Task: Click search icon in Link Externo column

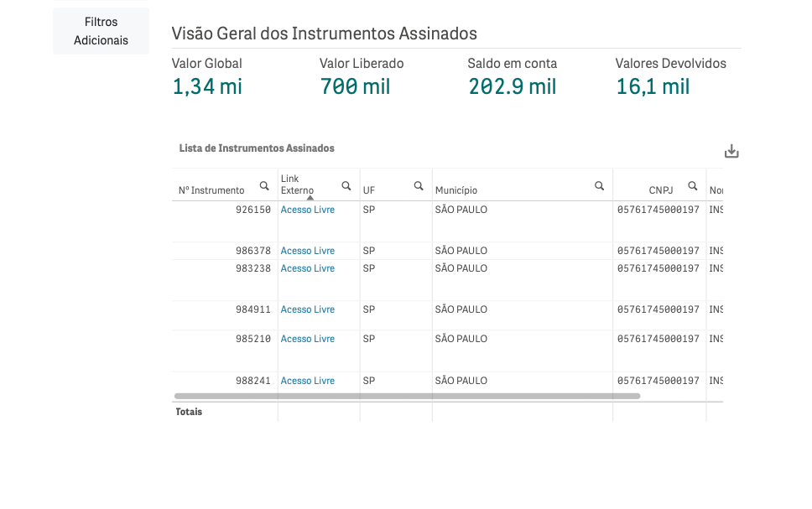Action: point(346,186)
